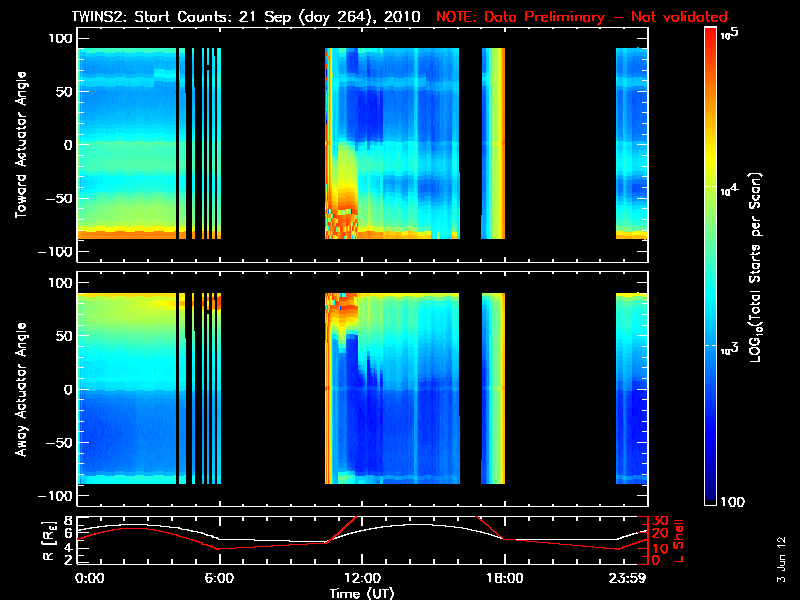Click the vertical color scale bar
This screenshot has height=600, width=800.
(710, 266)
